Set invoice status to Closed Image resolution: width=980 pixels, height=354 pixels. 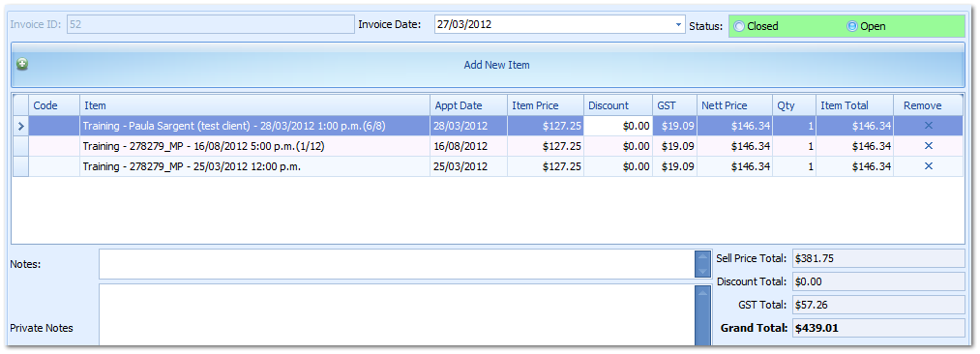(x=739, y=26)
